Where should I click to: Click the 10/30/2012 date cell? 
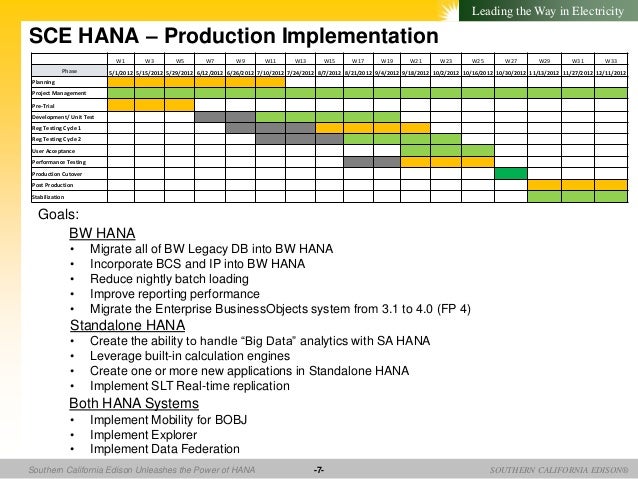[x=511, y=73]
